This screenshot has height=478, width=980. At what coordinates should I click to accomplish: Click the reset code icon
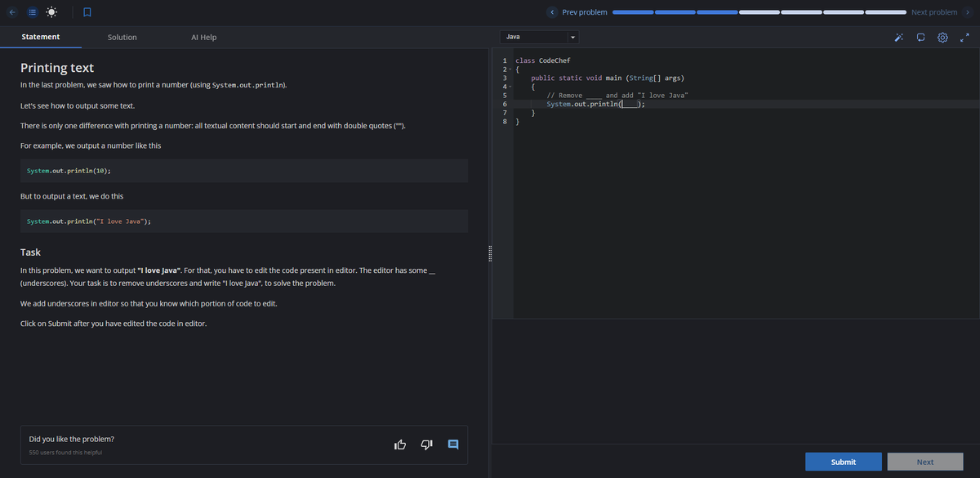click(x=921, y=38)
